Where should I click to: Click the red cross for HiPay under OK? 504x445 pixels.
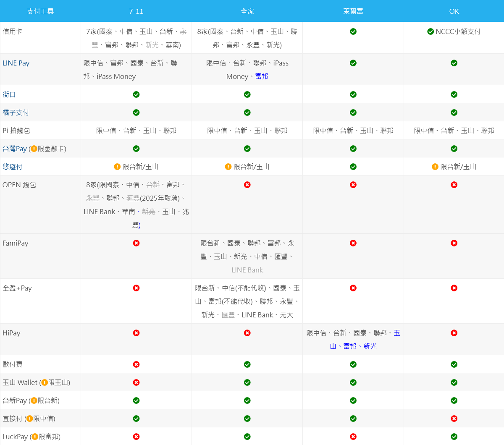pos(454,333)
